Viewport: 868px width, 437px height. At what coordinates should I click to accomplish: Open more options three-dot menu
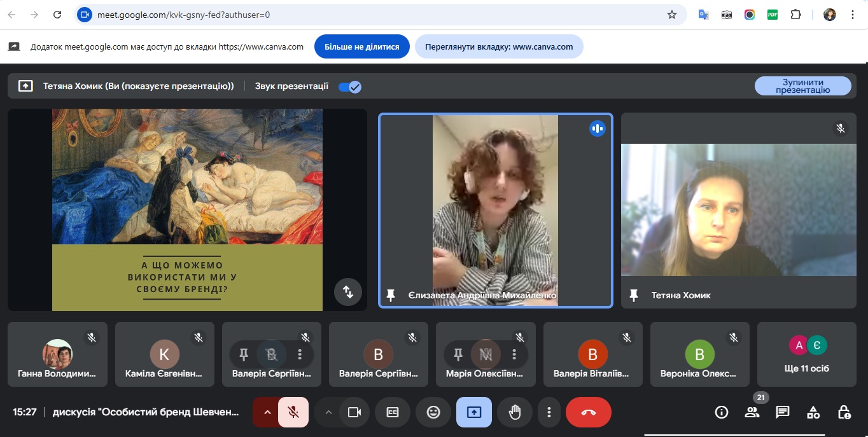click(549, 412)
